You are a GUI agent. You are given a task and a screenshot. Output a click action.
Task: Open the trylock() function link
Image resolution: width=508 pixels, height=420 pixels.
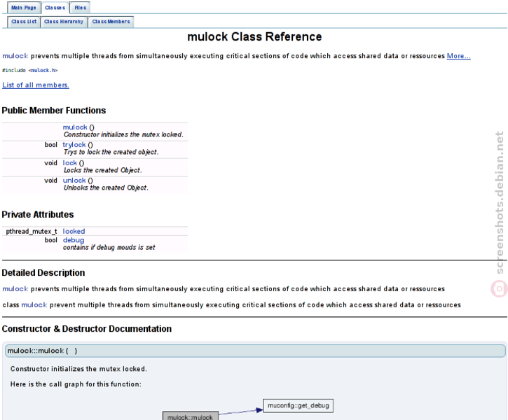[74, 145]
